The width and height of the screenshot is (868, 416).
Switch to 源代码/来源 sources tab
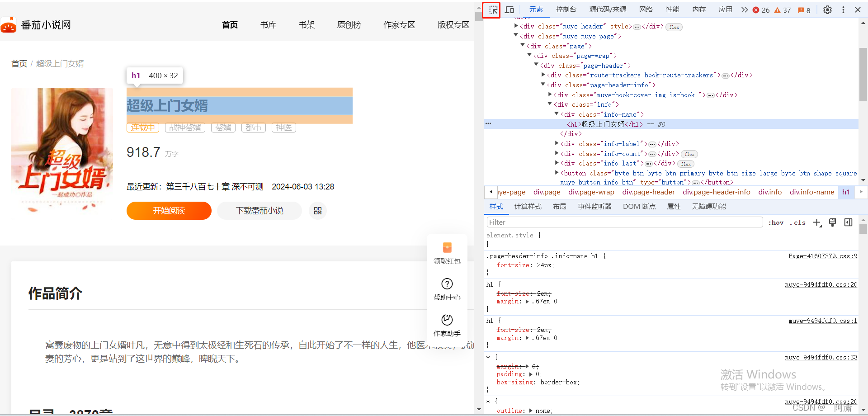tap(608, 9)
